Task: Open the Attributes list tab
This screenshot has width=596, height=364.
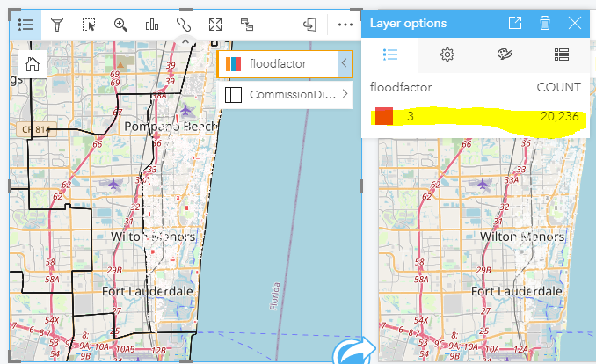Action: pos(562,55)
